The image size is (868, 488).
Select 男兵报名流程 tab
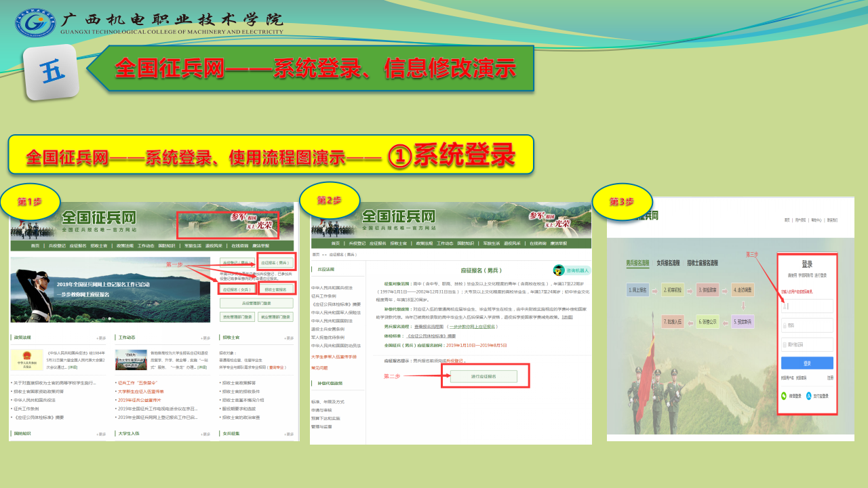point(637,262)
